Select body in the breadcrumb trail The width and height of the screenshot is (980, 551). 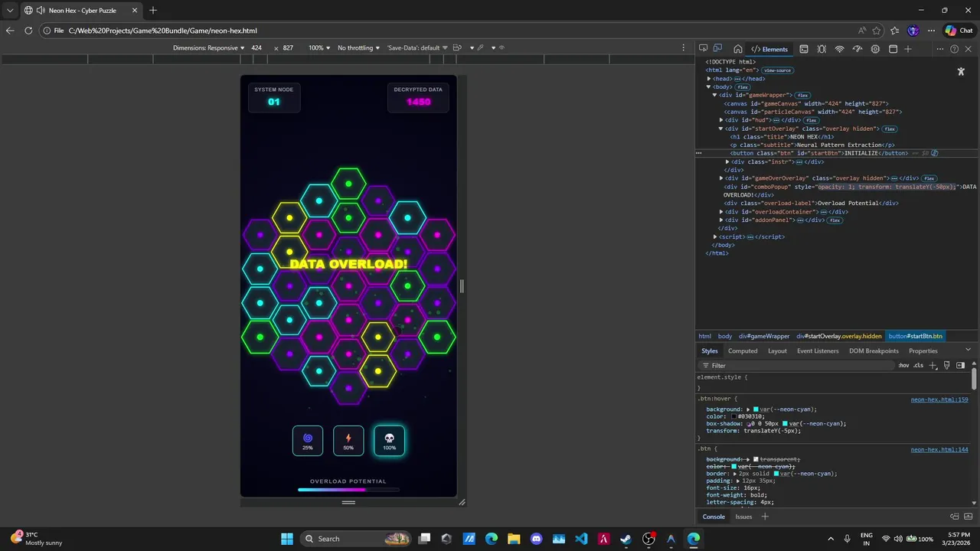coord(725,336)
